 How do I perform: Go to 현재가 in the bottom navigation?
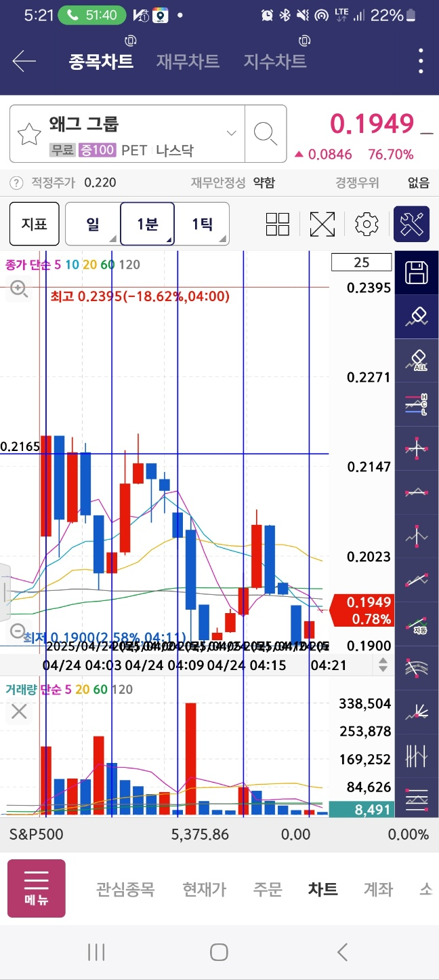coord(204,889)
